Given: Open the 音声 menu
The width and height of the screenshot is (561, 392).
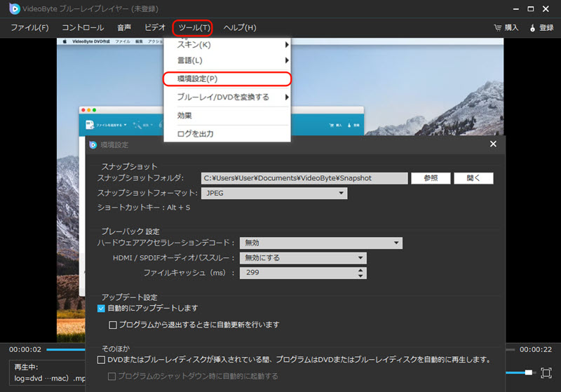Looking at the screenshot, I should click(124, 28).
